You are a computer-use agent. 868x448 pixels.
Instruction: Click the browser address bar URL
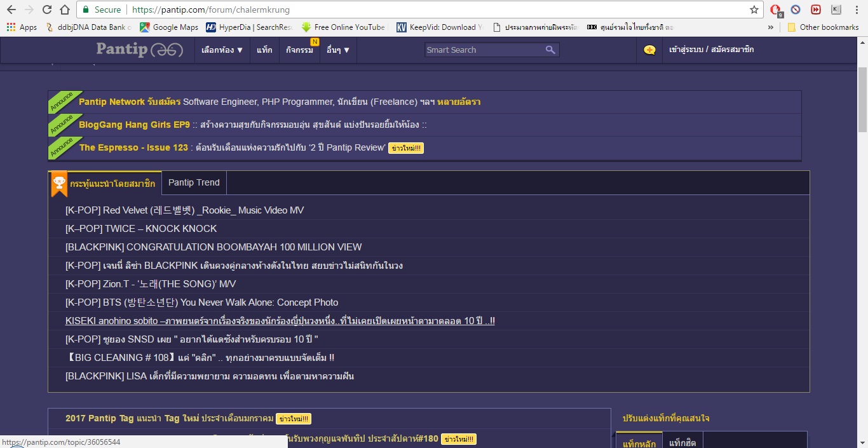click(x=211, y=10)
